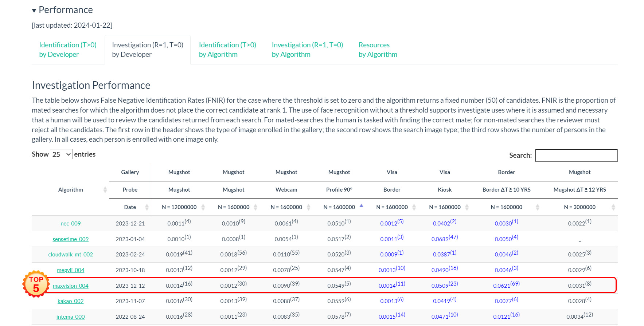Collapse the Performance section triangle
The height and width of the screenshot is (326, 644).
click(x=34, y=11)
